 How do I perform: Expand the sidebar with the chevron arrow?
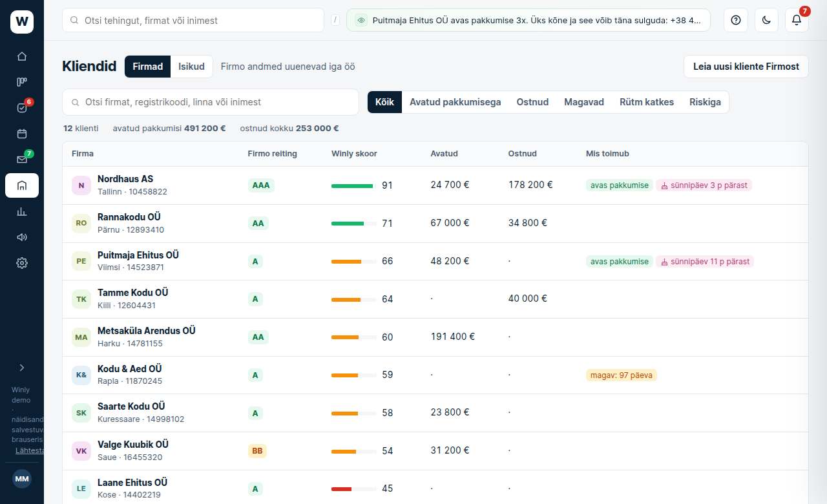[x=22, y=368]
